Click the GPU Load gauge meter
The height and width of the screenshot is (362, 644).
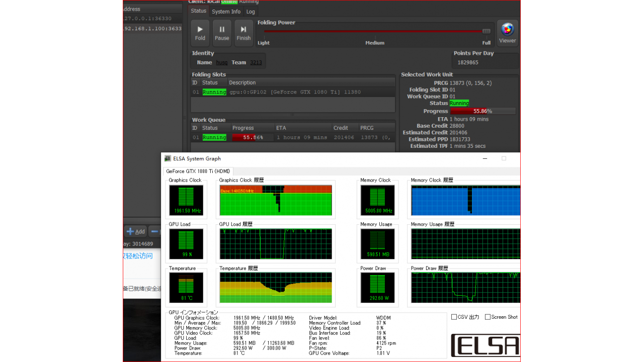coord(186,244)
